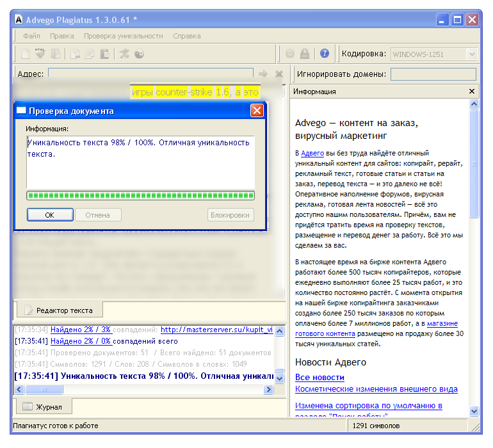This screenshot has height=448, width=493.
Task: Click the Информация panel scrollbar thumb
Action: coord(474,163)
